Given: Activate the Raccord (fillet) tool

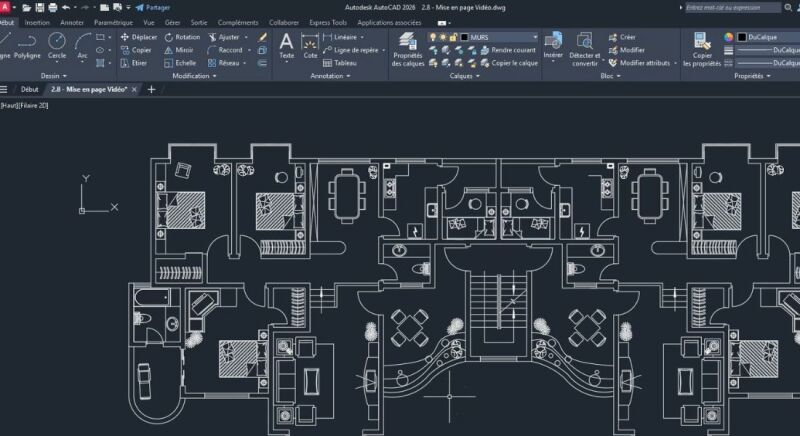Looking at the screenshot, I should (x=225, y=50).
